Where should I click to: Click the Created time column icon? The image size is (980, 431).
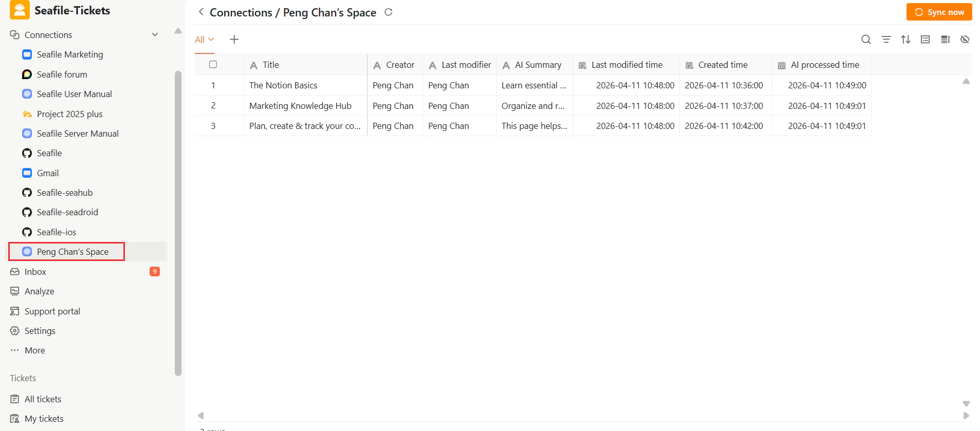click(x=689, y=65)
